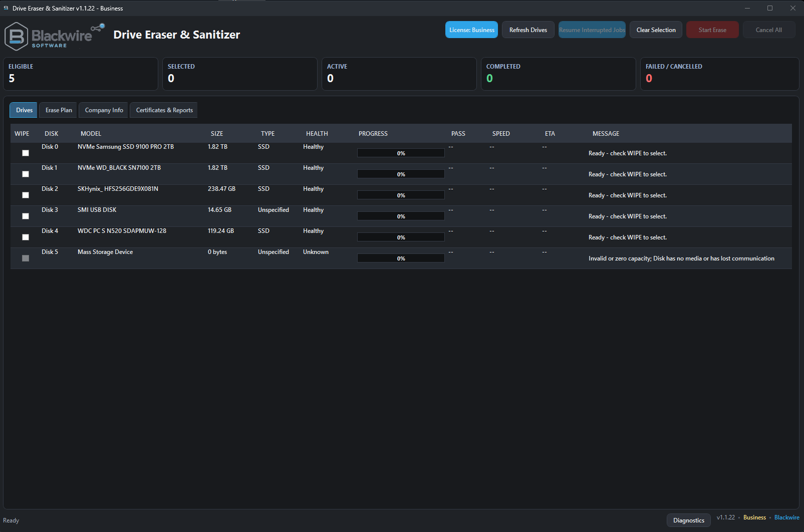Open the Company Info tab
The width and height of the screenshot is (804, 532).
(104, 110)
